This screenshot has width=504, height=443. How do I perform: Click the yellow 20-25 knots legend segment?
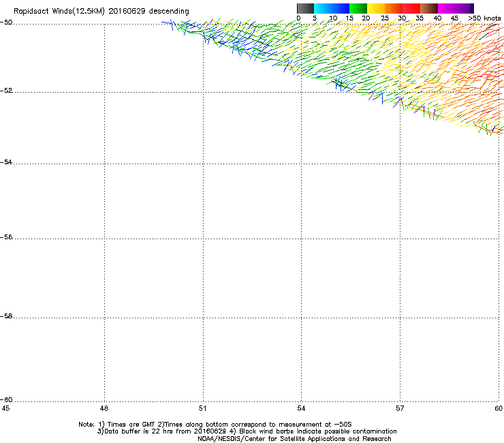click(x=376, y=8)
